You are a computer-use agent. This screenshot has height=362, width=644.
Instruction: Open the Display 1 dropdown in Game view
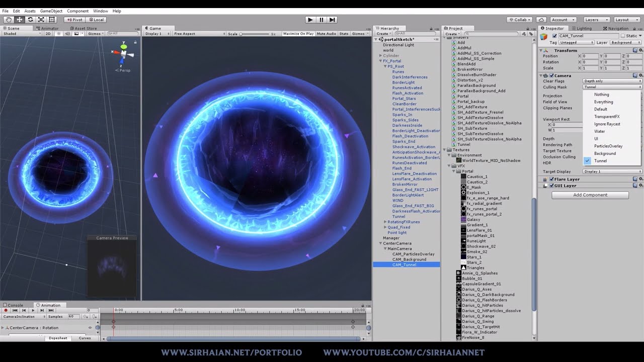[x=157, y=34]
